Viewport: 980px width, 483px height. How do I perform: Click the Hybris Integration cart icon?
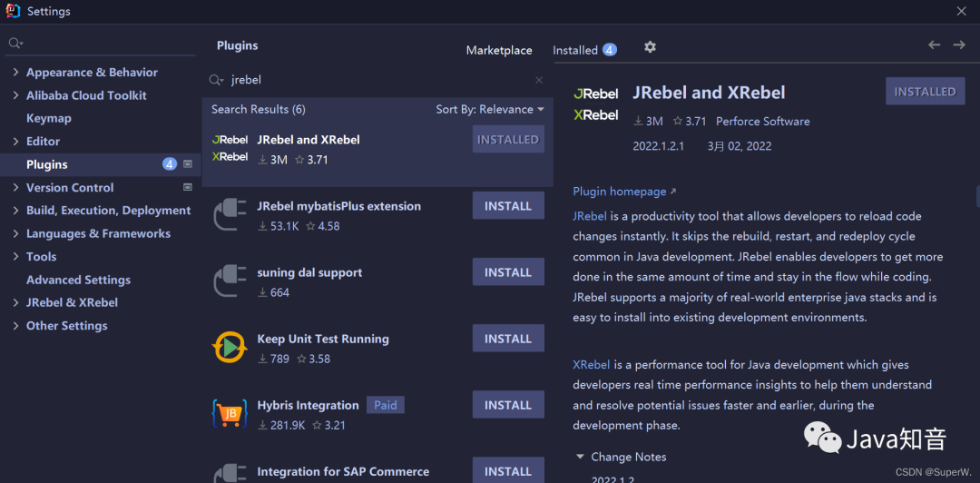coord(230,414)
